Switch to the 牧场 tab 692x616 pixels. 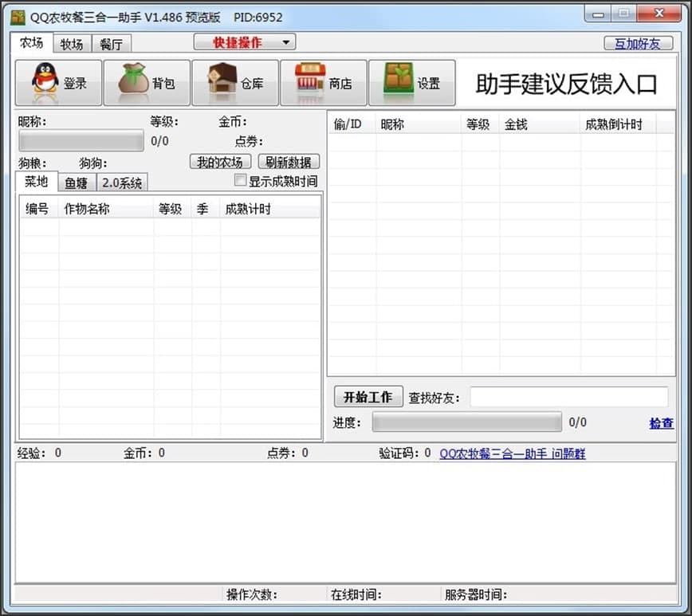pos(72,44)
